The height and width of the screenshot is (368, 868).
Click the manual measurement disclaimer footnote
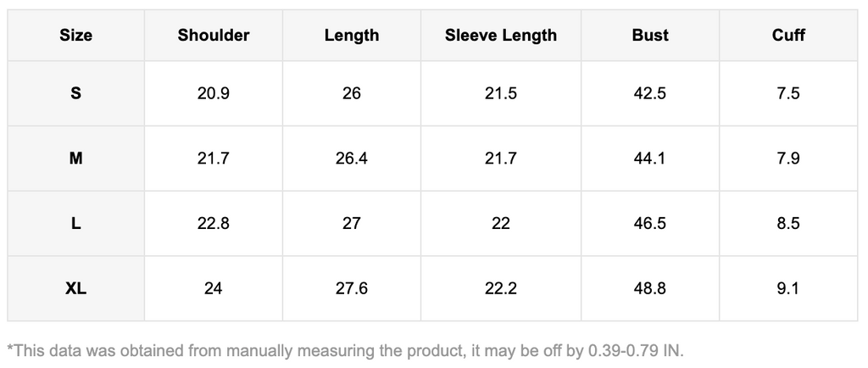[x=345, y=349]
